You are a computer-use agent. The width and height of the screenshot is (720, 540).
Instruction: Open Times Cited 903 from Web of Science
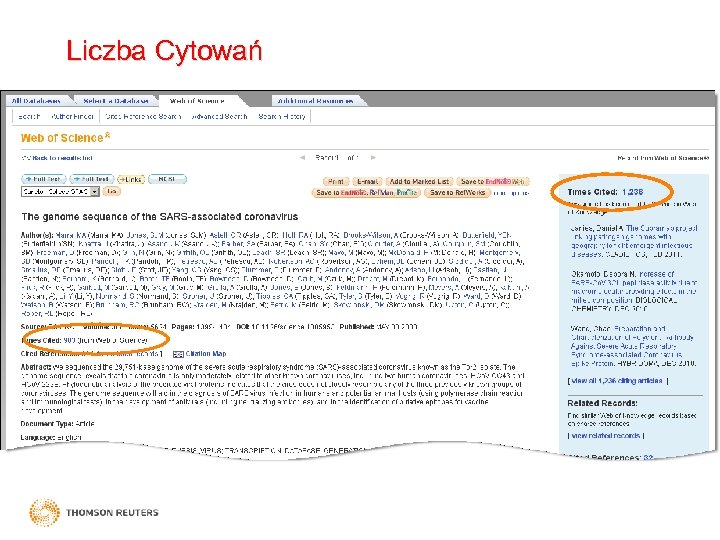(x=69, y=340)
